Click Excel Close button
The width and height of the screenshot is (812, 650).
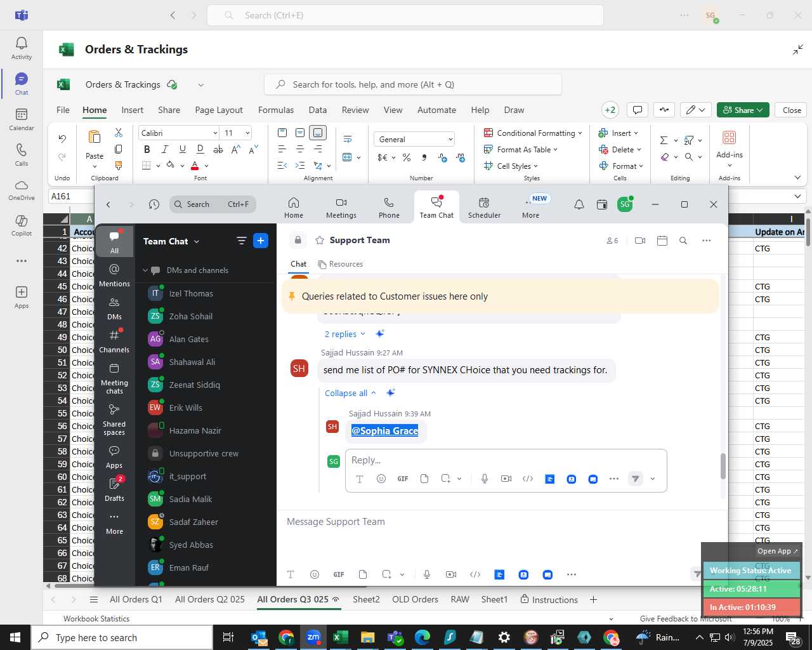pos(792,110)
